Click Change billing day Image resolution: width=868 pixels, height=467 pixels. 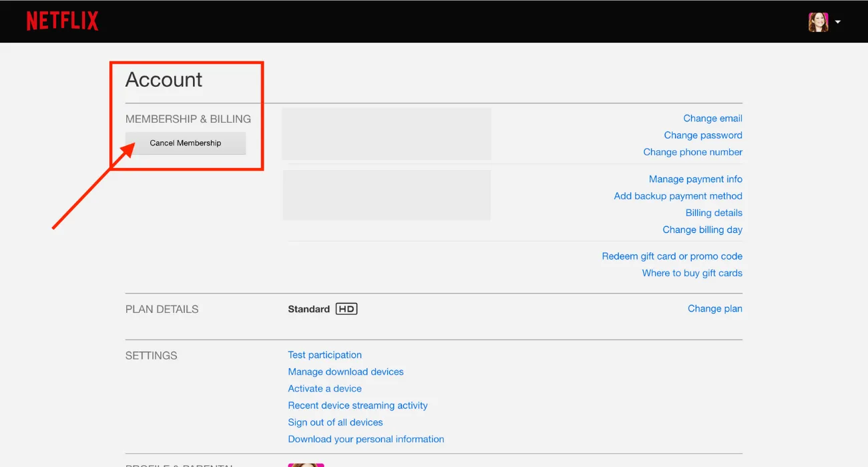pyautogui.click(x=702, y=229)
